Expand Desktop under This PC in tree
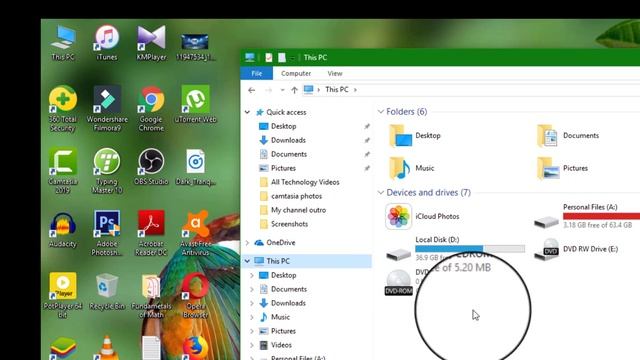This screenshot has height=360, width=640. (x=252, y=275)
